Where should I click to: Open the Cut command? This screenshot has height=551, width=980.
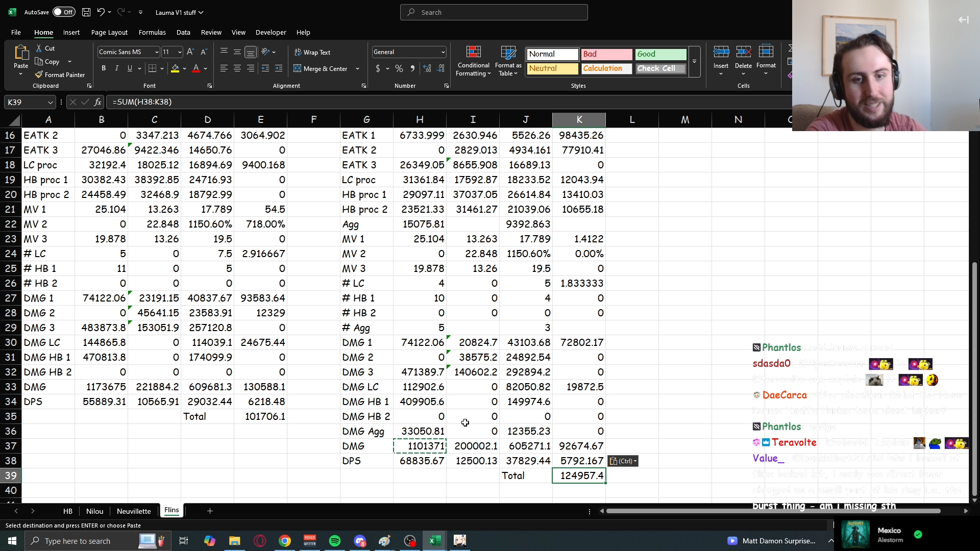click(45, 48)
